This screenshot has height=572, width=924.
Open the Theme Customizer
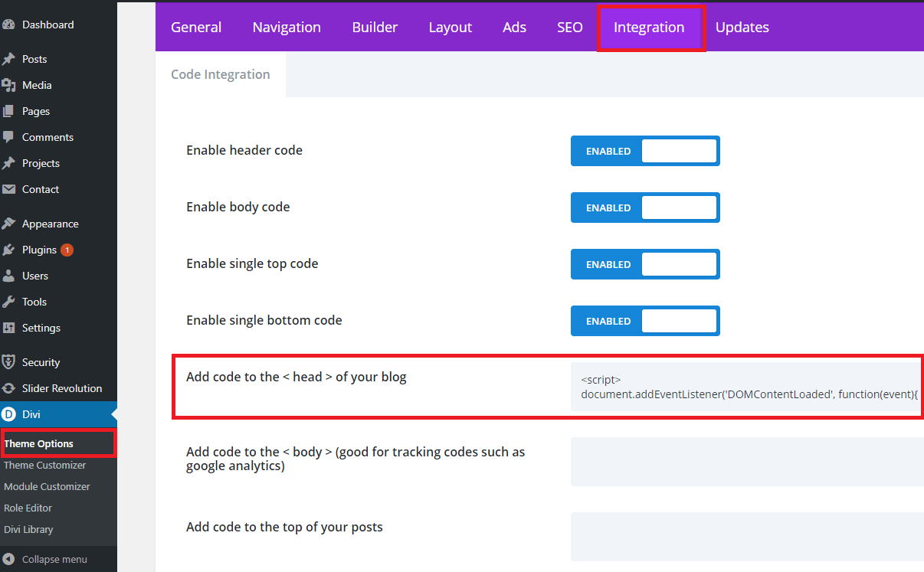[44, 465]
